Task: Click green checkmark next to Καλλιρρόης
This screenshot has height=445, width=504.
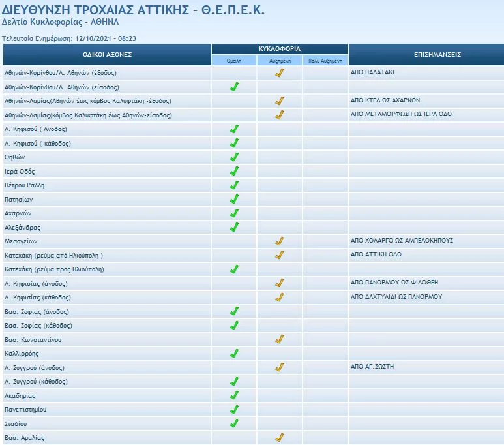Action: (234, 353)
